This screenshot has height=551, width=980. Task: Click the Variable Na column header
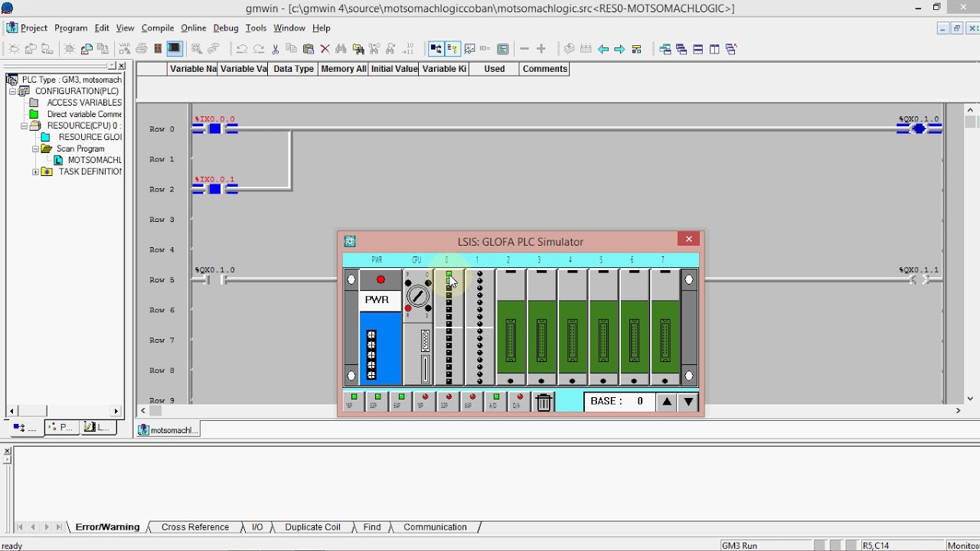(192, 69)
